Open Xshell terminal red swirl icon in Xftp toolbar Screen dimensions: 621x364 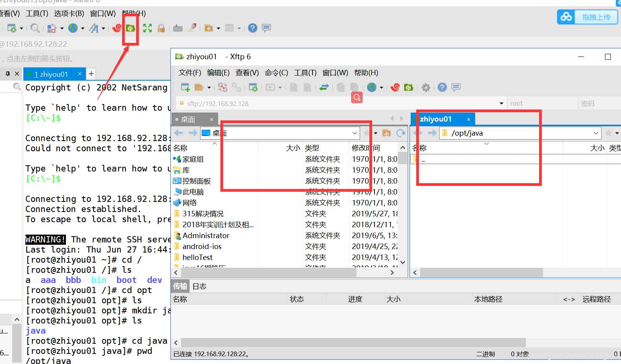coord(395,87)
